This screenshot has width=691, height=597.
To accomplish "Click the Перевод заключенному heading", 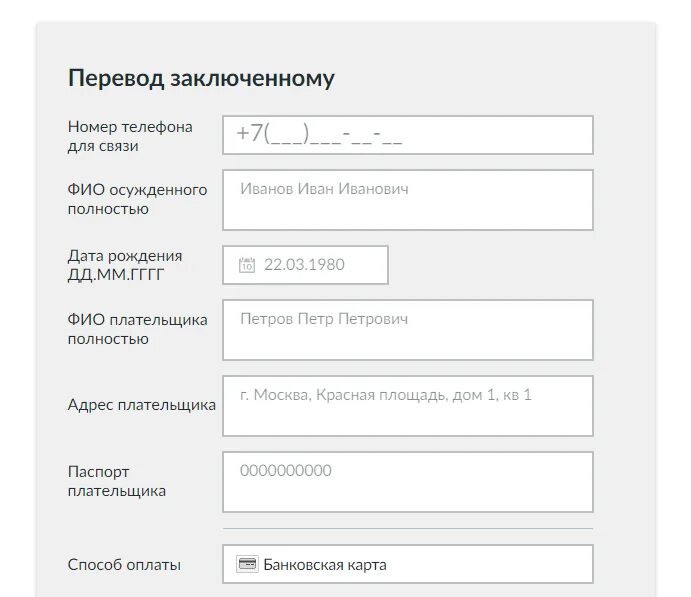I will 201,78.
